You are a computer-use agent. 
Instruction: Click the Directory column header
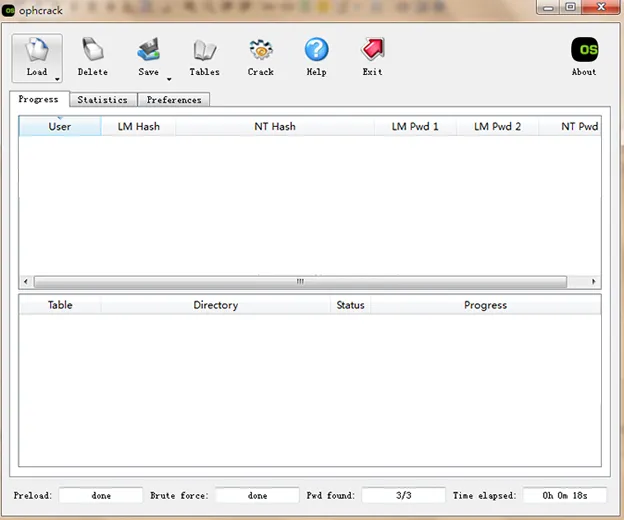[215, 305]
